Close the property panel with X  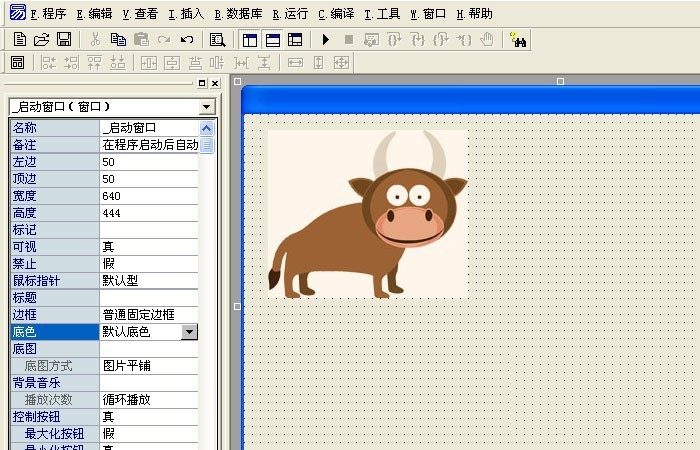tap(215, 83)
